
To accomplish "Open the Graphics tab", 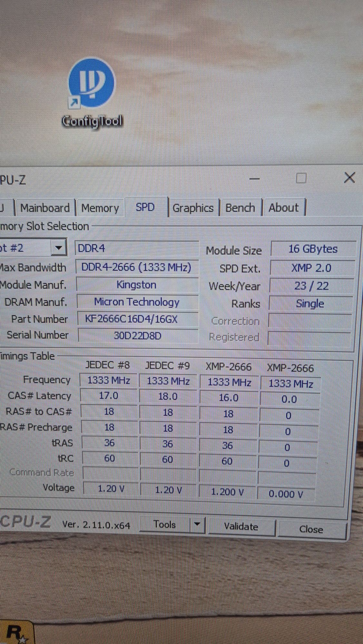I will 193,208.
